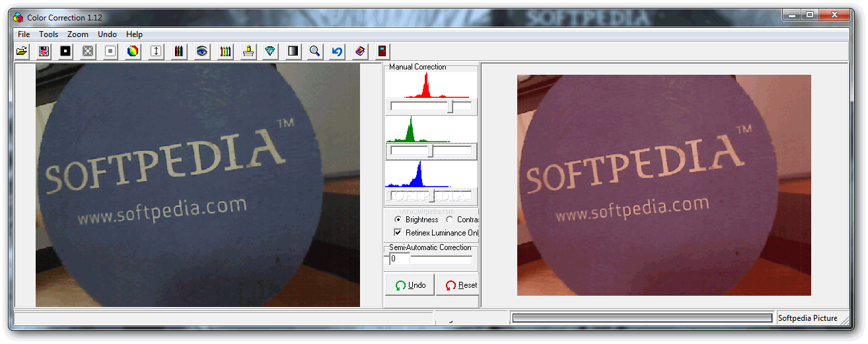The height and width of the screenshot is (344, 868).
Task: Click the open file folder icon
Action: coord(22,51)
